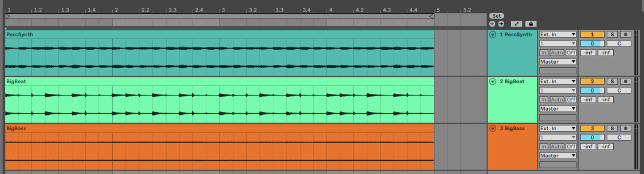
Task: Arm recording on PercSynth track
Action: point(625,35)
